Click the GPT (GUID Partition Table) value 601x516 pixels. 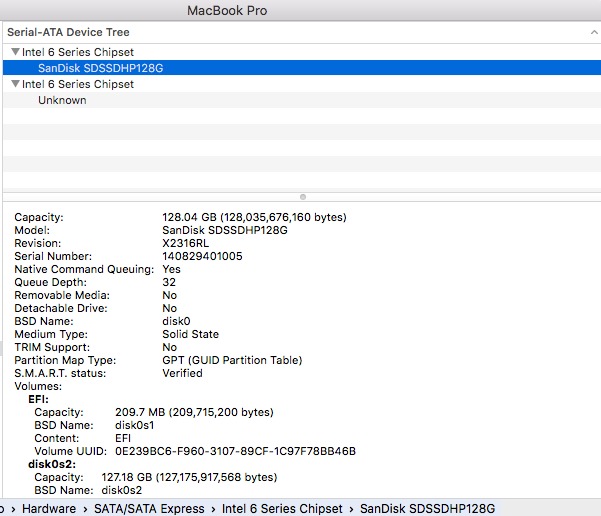(x=232, y=360)
